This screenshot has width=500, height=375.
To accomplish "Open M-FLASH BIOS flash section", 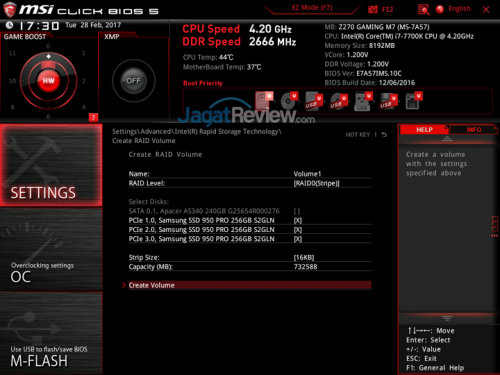I will coord(51,333).
